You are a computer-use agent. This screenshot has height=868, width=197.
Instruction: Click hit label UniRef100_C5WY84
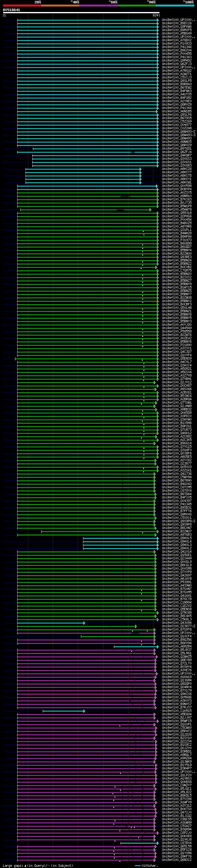click(177, 477)
